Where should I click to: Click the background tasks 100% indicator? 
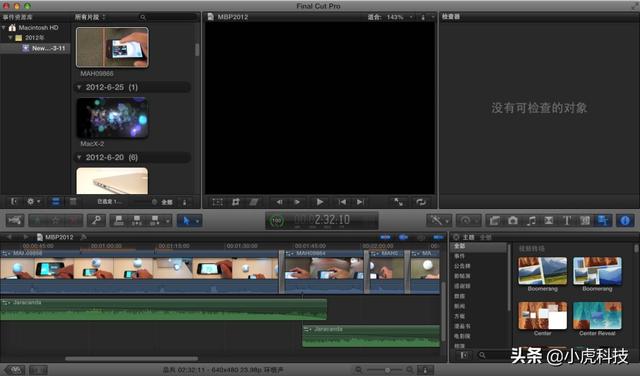tap(277, 221)
